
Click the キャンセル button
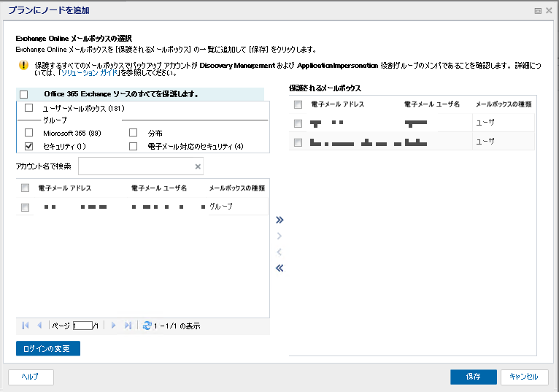click(x=525, y=377)
